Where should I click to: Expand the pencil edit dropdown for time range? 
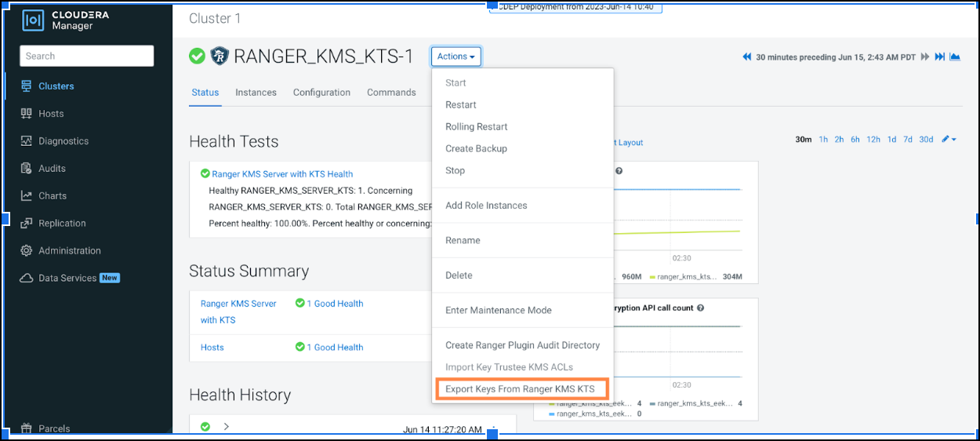949,140
